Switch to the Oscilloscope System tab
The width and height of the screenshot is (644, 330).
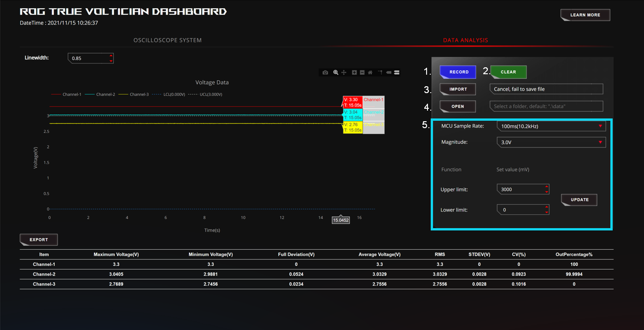(x=168, y=40)
